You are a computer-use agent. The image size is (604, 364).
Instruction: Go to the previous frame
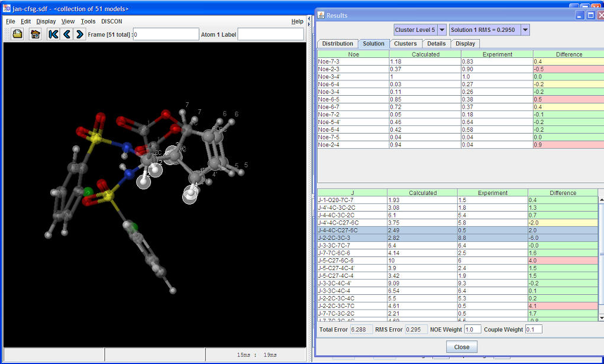67,34
